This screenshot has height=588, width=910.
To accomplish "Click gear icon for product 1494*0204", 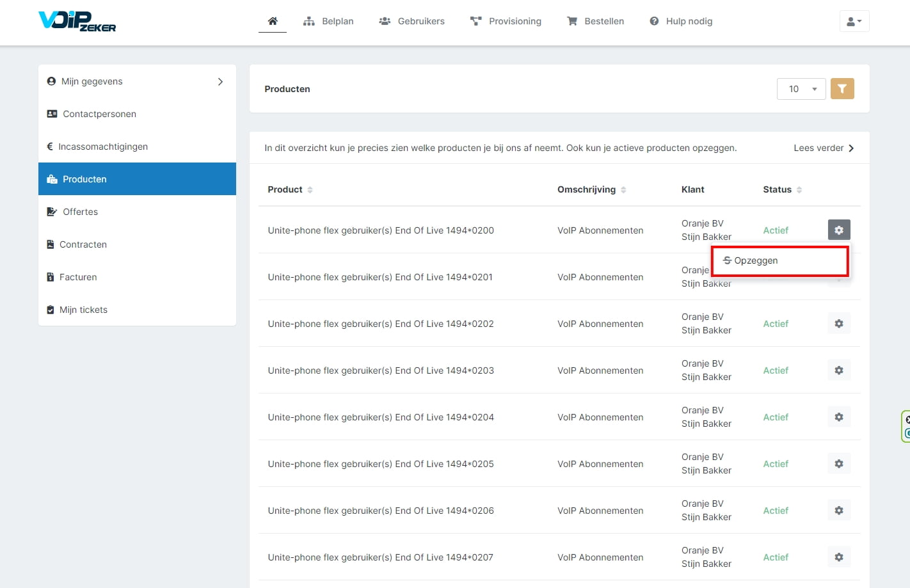I will click(x=839, y=417).
